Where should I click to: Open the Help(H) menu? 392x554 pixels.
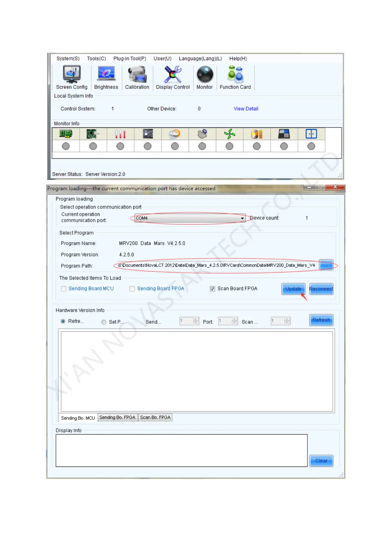[238, 59]
